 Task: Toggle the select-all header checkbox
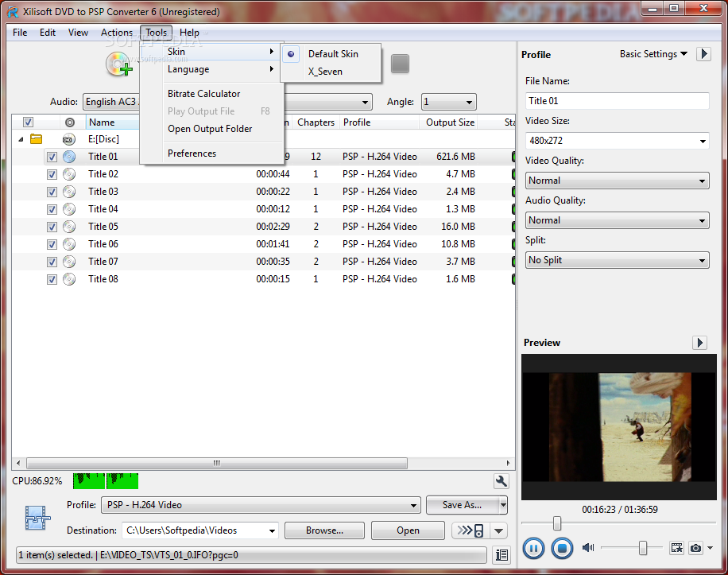tap(29, 122)
